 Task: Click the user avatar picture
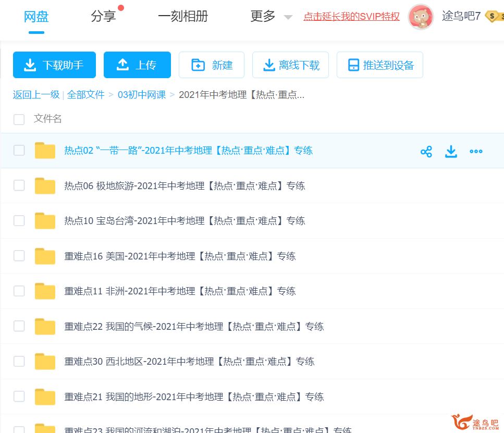click(421, 17)
